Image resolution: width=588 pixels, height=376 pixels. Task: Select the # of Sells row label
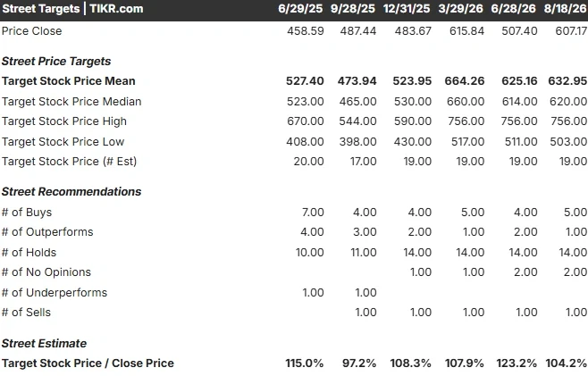26,313
